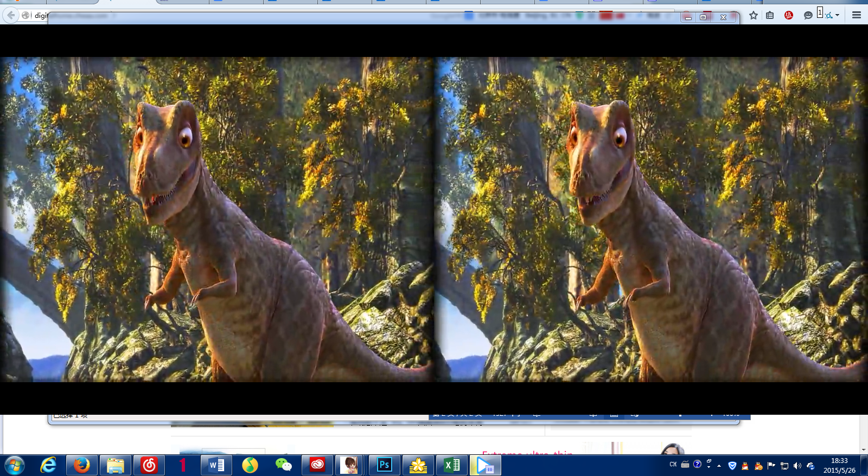
Task: Open the volume speaker tray icon
Action: [x=797, y=466]
